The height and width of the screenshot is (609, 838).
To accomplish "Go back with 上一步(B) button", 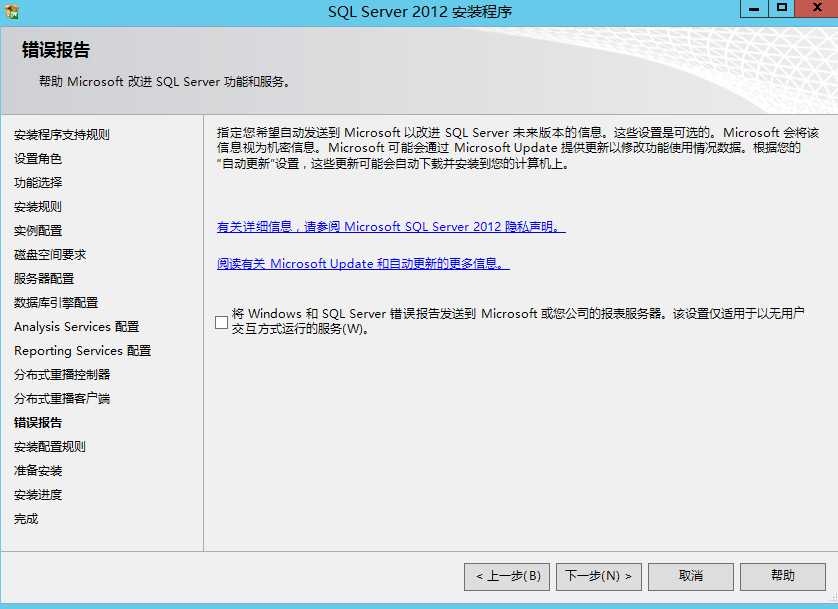I will 507,576.
